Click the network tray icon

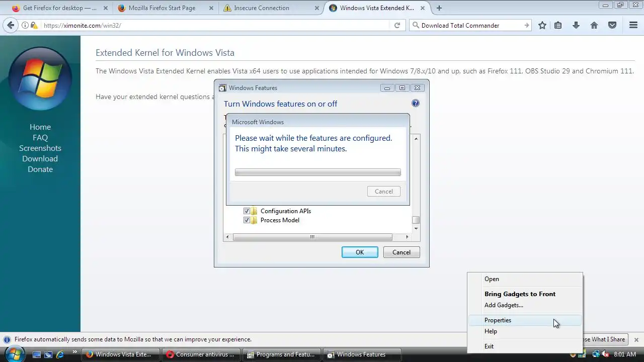[596, 354]
